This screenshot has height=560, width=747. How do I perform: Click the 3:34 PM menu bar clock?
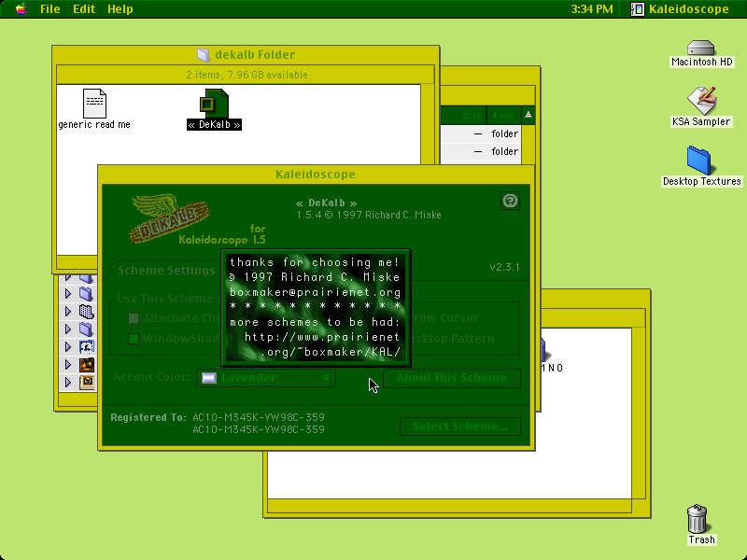coord(592,9)
